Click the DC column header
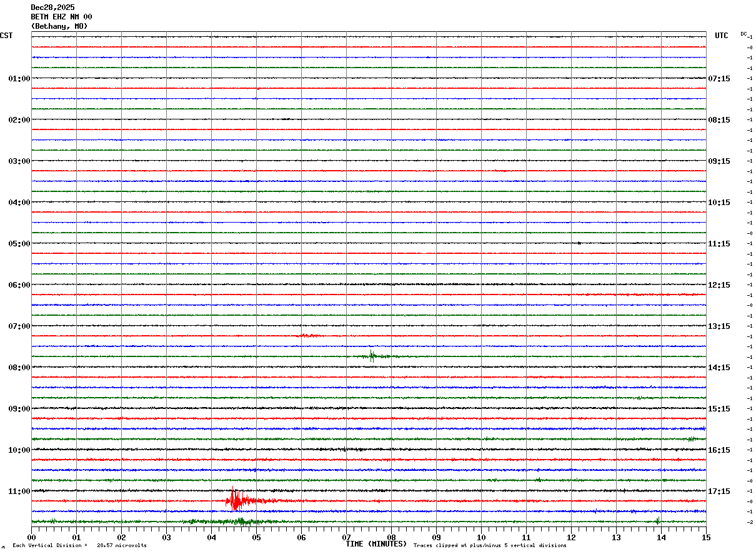Viewport: 756px width, 554px height. click(x=744, y=34)
